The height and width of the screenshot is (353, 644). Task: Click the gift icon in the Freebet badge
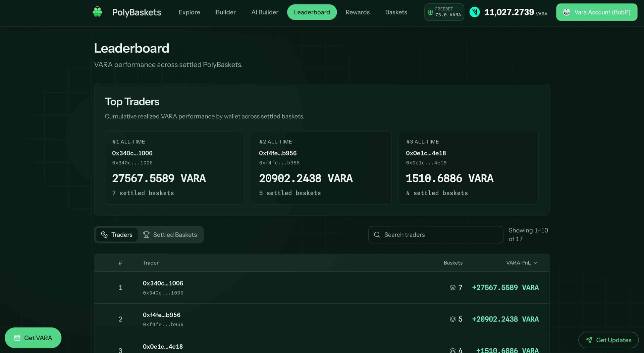pyautogui.click(x=430, y=12)
